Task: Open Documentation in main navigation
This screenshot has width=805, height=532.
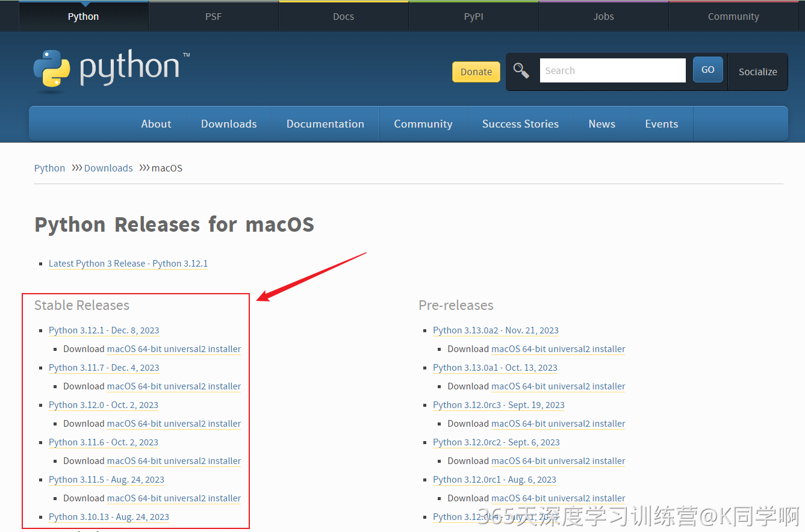Action: click(325, 124)
